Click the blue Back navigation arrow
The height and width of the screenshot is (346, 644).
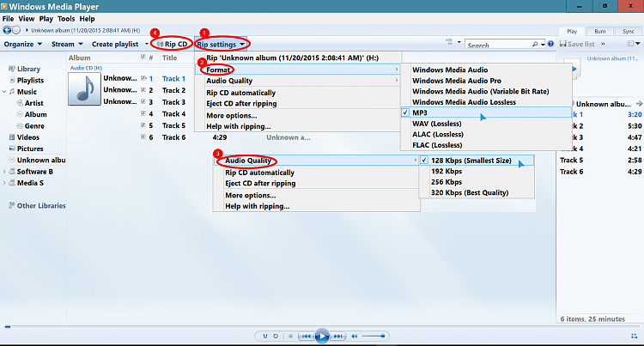coord(7,30)
